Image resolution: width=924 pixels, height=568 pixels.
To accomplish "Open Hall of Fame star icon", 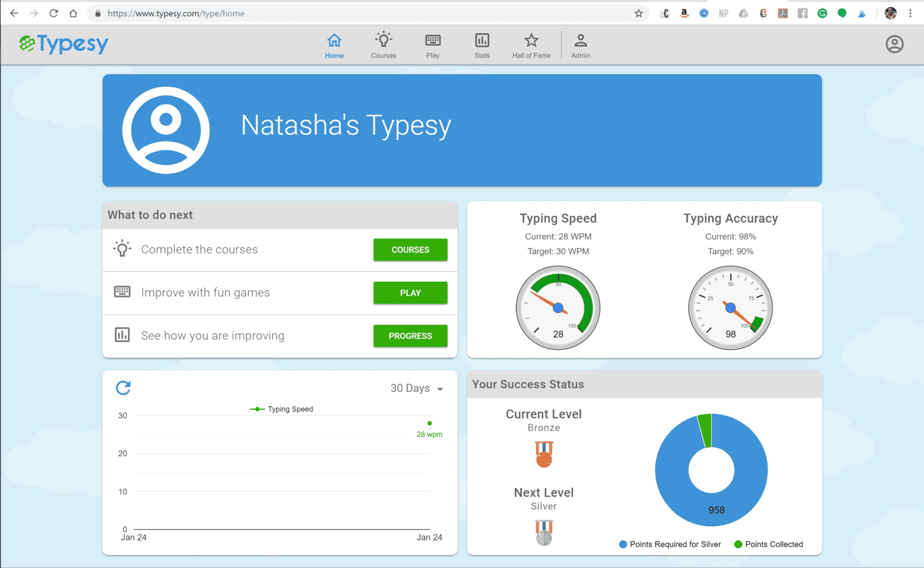I will tap(531, 41).
